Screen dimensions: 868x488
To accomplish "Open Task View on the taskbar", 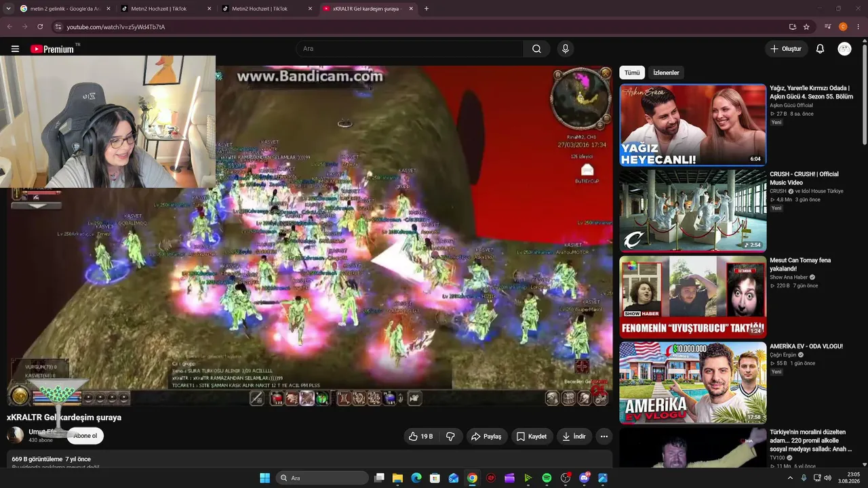I will (379, 478).
